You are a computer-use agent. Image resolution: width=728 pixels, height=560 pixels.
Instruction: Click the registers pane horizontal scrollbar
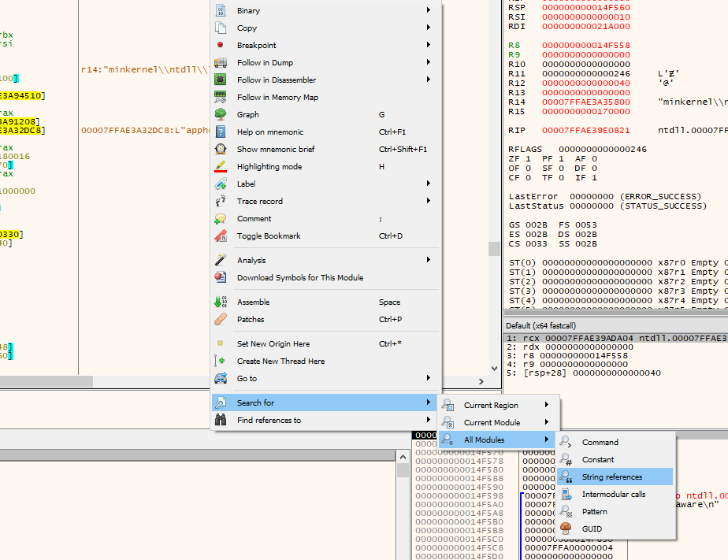(x=615, y=313)
